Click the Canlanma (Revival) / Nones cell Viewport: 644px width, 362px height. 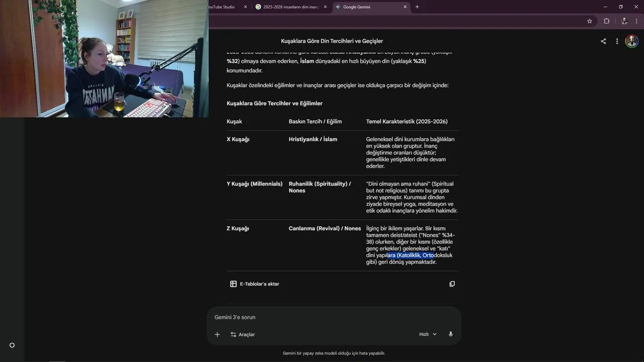click(325, 229)
